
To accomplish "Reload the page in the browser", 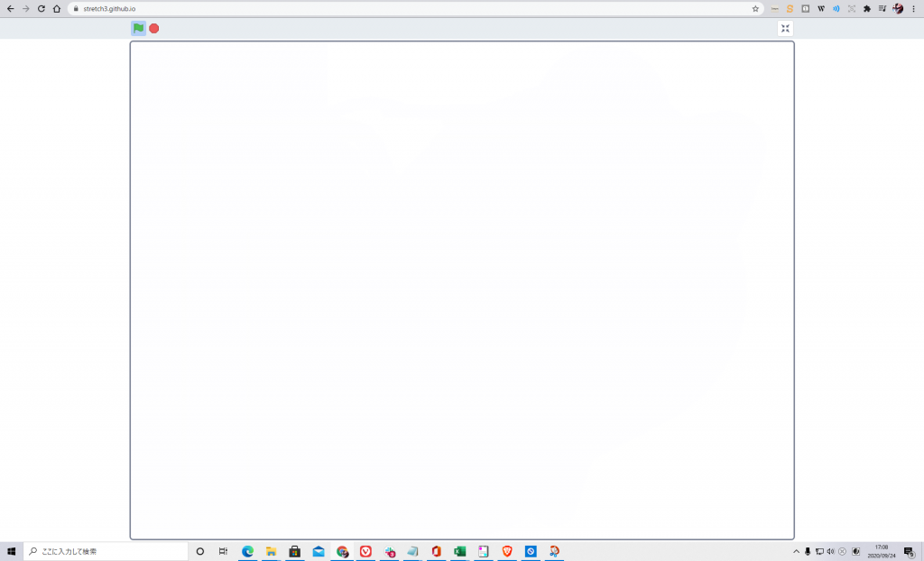I will [41, 8].
